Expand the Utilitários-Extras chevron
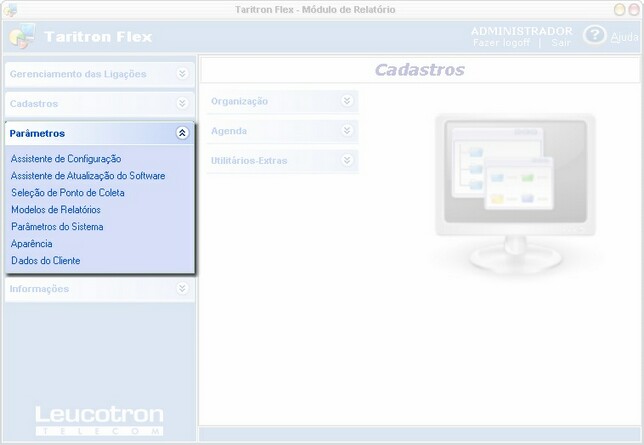 click(x=347, y=160)
